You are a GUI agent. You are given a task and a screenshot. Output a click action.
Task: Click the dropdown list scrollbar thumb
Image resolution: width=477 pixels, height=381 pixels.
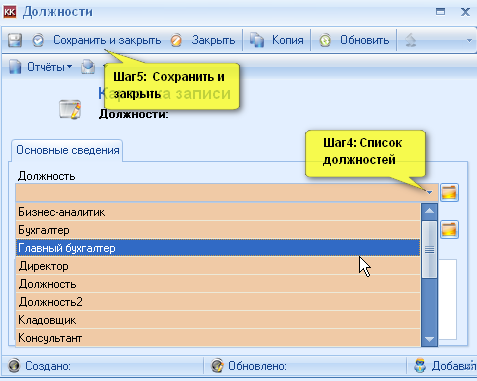429,249
